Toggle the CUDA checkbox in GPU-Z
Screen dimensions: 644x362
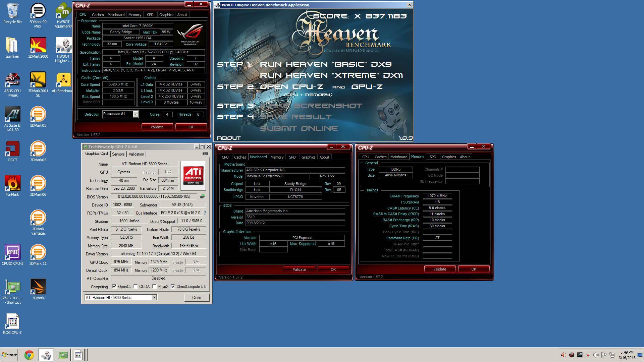pos(136,286)
